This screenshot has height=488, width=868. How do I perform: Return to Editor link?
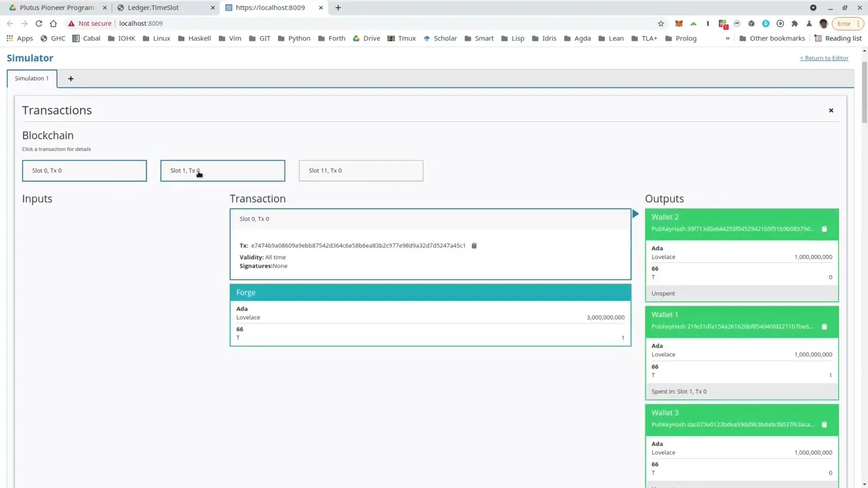coord(823,58)
